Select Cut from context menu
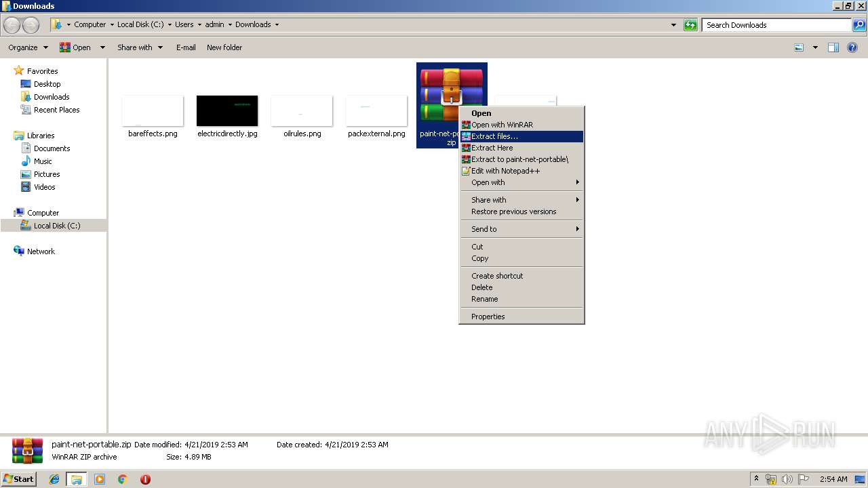The height and width of the screenshot is (488, 868). coord(521,247)
